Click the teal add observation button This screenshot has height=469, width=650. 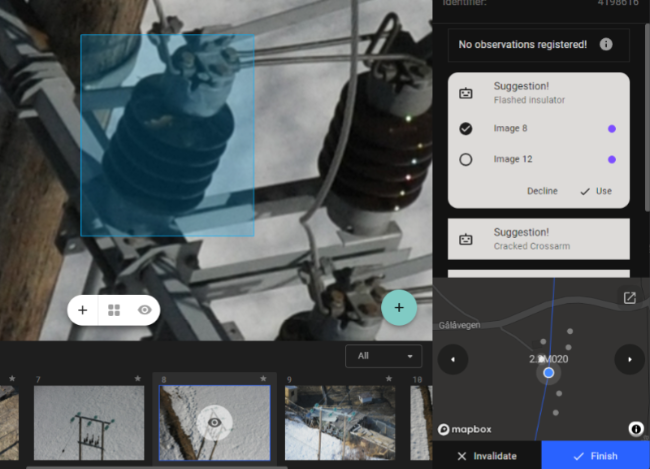[398, 308]
